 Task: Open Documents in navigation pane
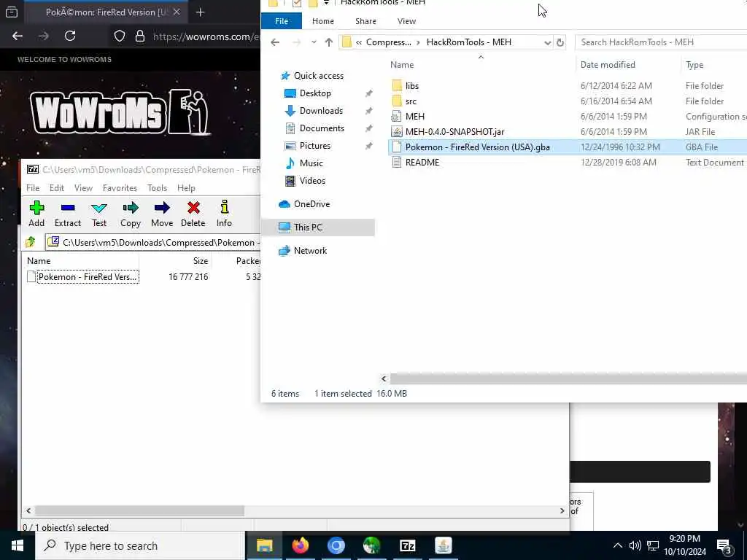pyautogui.click(x=322, y=128)
